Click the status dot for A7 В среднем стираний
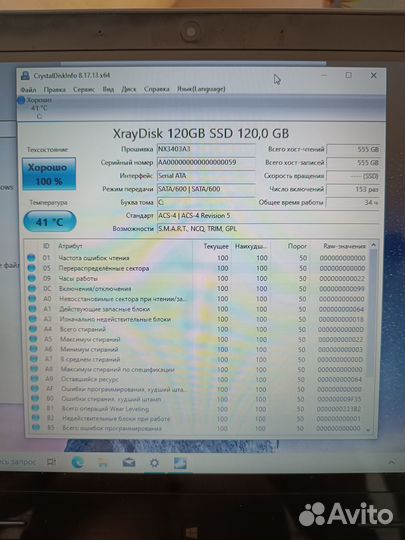 (34, 359)
